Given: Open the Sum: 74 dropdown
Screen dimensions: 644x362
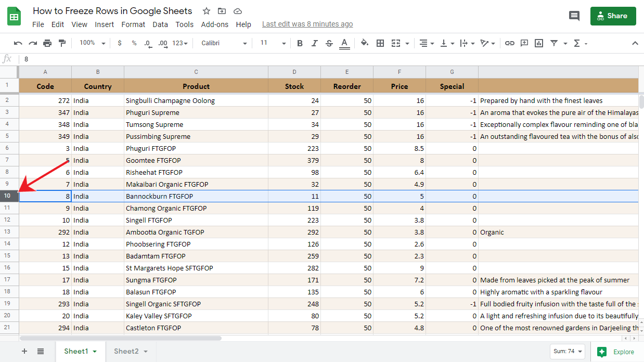Looking at the screenshot, I should tap(568, 351).
